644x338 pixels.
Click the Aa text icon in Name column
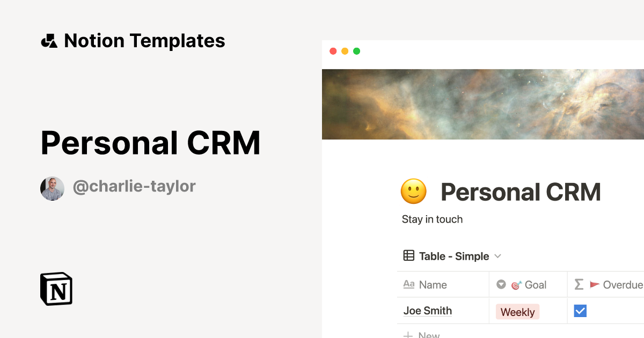click(409, 284)
